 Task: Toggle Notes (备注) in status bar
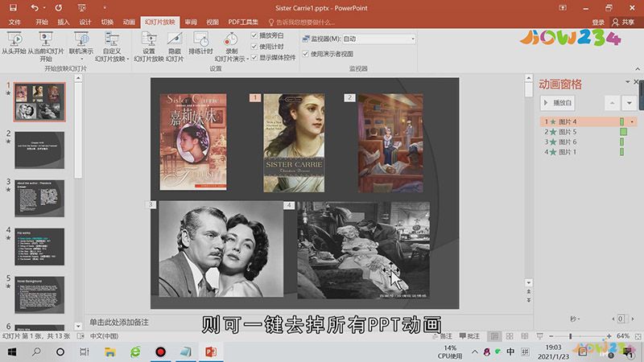pyautogui.click(x=442, y=336)
